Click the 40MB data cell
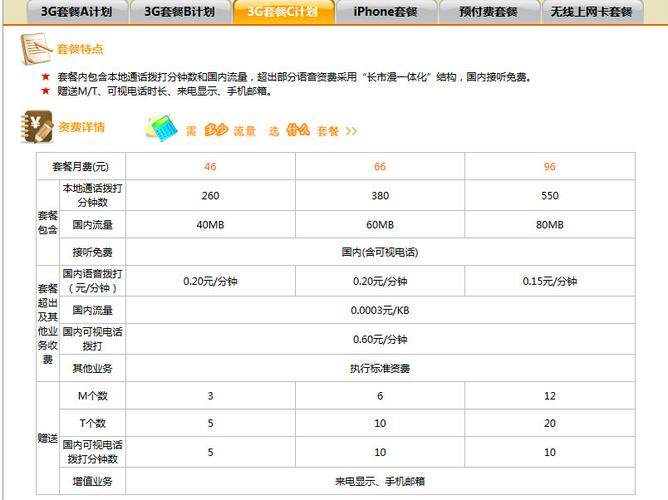Screen dimensions: 668x500 point(210,224)
